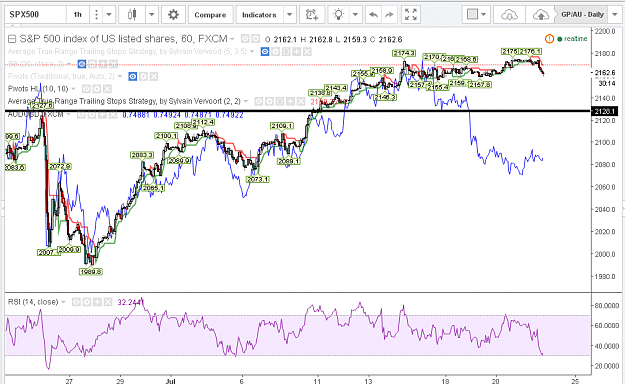Image resolution: width=625 pixels, height=384 pixels.
Task: Remove the RSI (14, close) indicator
Action: (x=108, y=302)
